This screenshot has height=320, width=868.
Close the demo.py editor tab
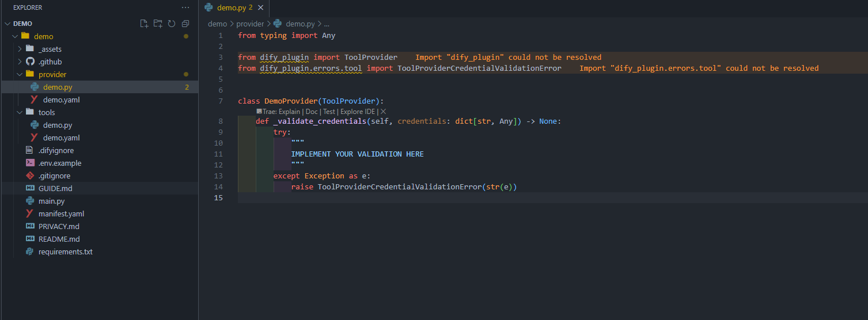tap(260, 7)
